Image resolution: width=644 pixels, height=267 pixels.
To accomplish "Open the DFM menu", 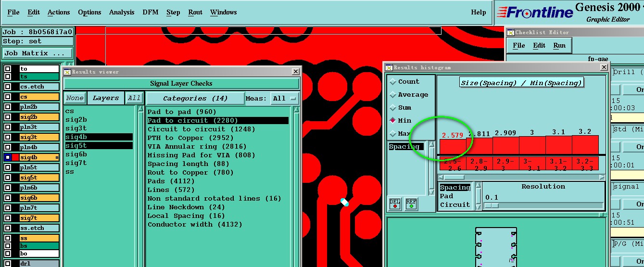I will tap(151, 12).
